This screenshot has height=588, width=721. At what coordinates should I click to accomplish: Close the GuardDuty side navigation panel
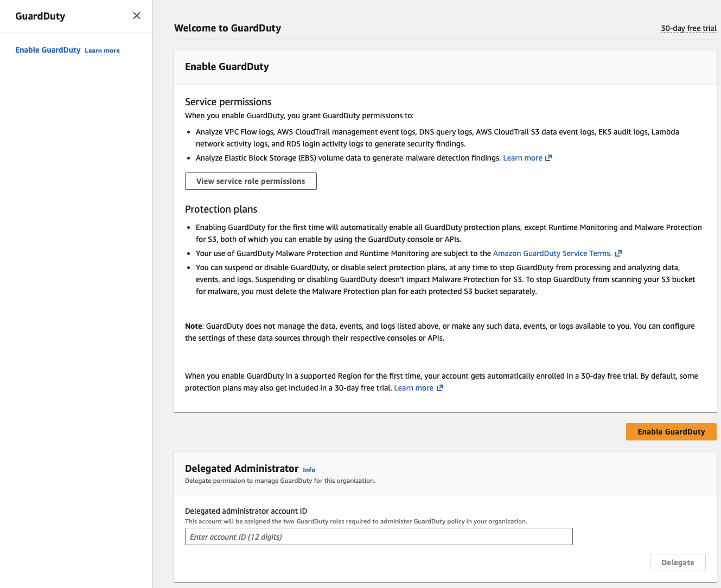coord(137,16)
